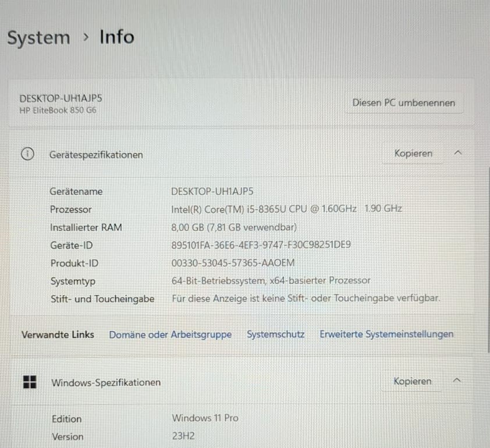490x448 pixels.
Task: Click the vertical scrollbar on right edge
Action: pyautogui.click(x=488, y=259)
